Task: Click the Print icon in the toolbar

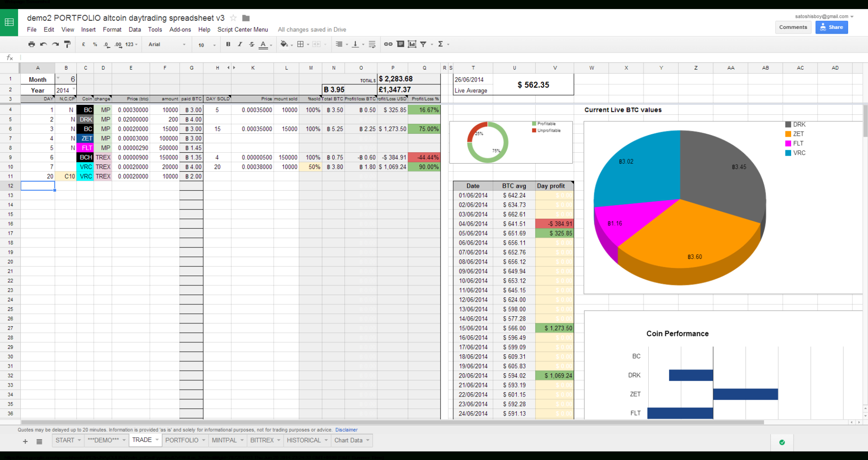Action: (31, 44)
